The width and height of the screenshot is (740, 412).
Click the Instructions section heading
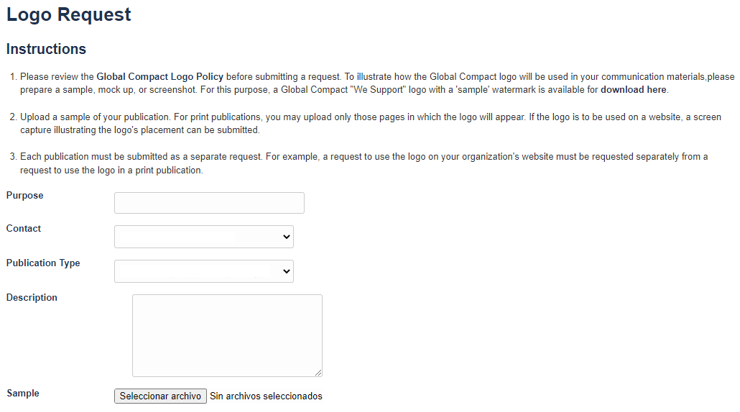46,49
